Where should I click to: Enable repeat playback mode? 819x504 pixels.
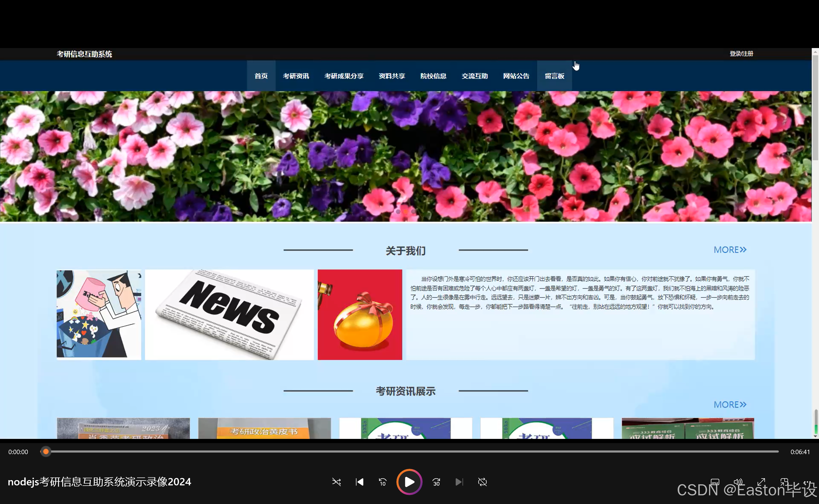click(482, 482)
